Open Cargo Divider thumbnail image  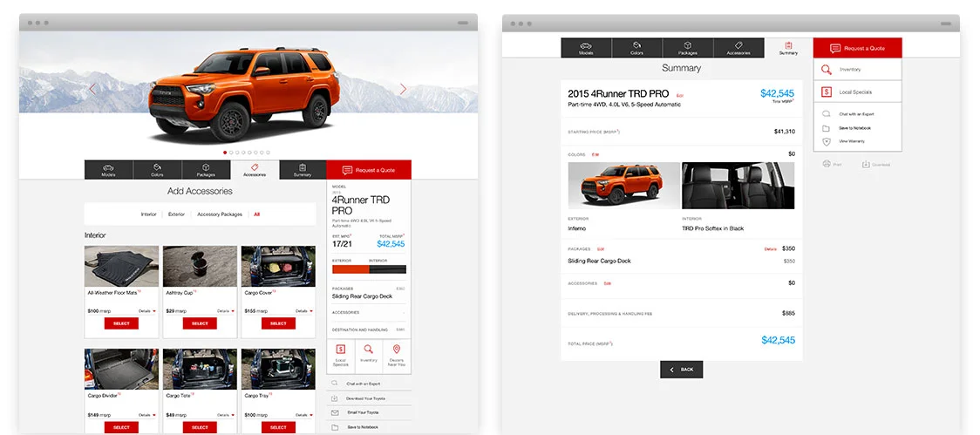(x=122, y=370)
